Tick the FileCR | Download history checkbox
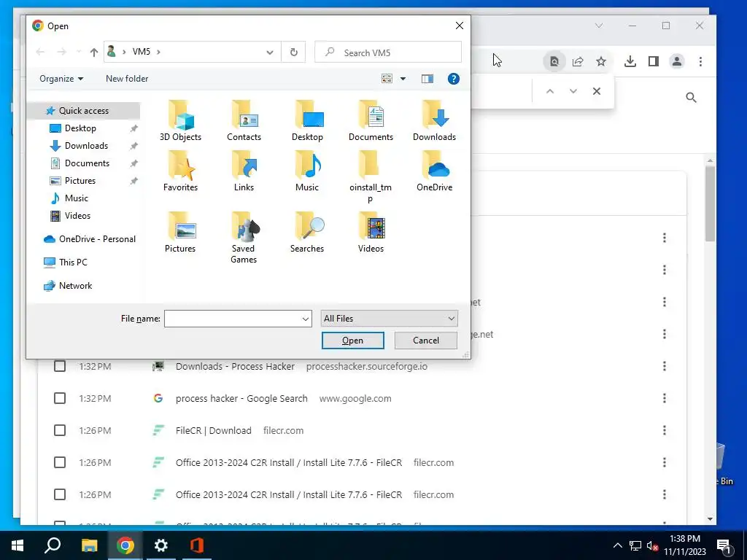The width and height of the screenshot is (747, 560). coord(60,430)
